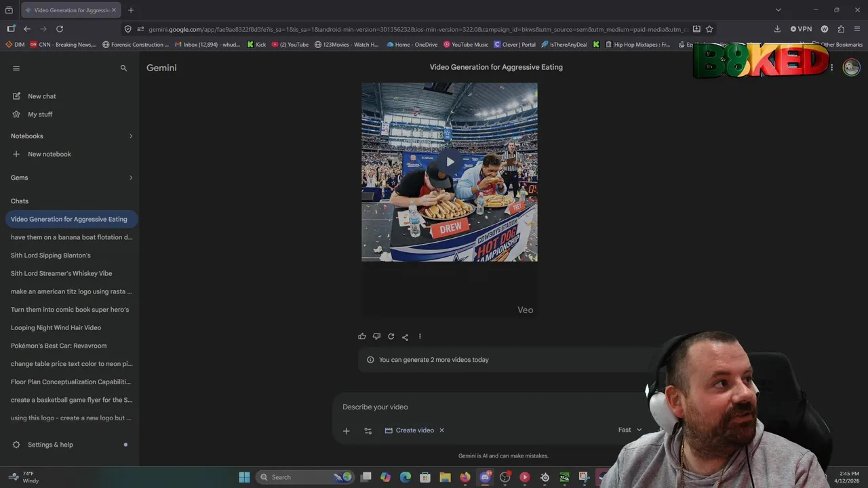Screen dimensions: 868x488
Task: Open more options below the video
Action: [420, 336]
